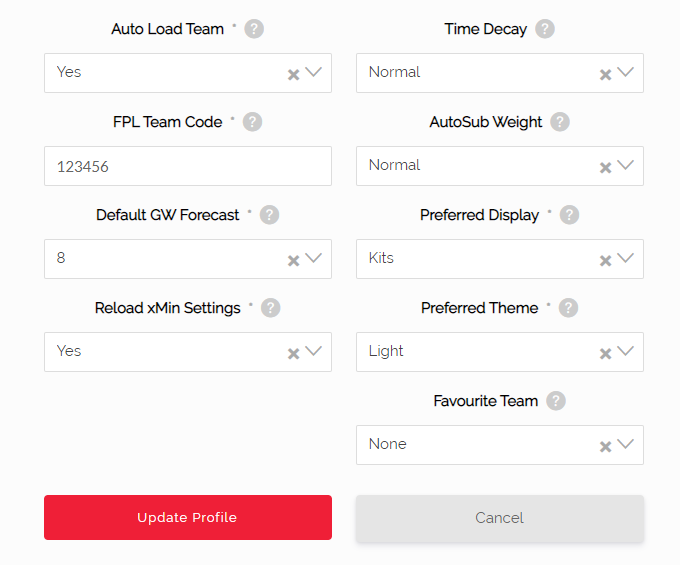
Task: View help for Preferred Theme
Action: coord(568,308)
